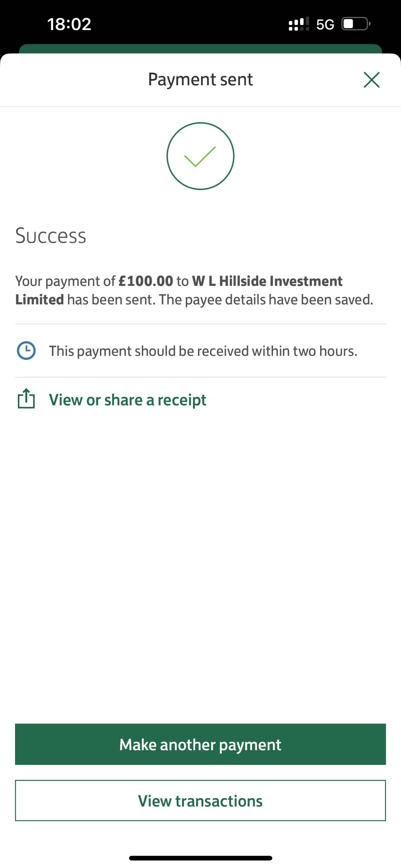The image size is (401, 868).
Task: Tap the Payment sent title
Action: pyautogui.click(x=200, y=80)
